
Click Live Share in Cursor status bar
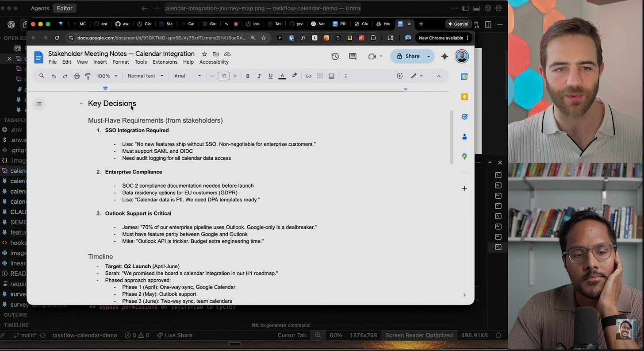pyautogui.click(x=175, y=335)
